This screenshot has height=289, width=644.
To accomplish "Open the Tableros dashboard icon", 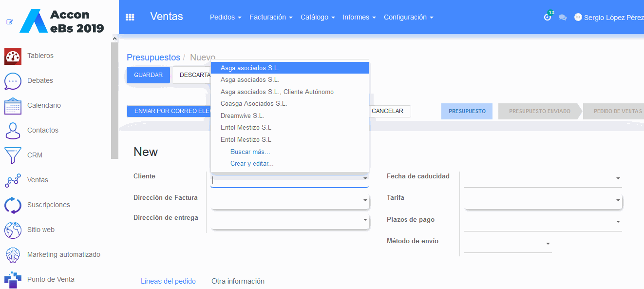I will pos(13,56).
